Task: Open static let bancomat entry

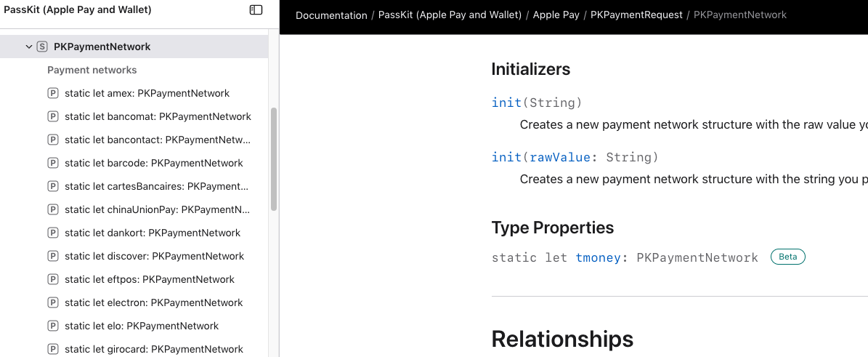Action: (x=158, y=116)
